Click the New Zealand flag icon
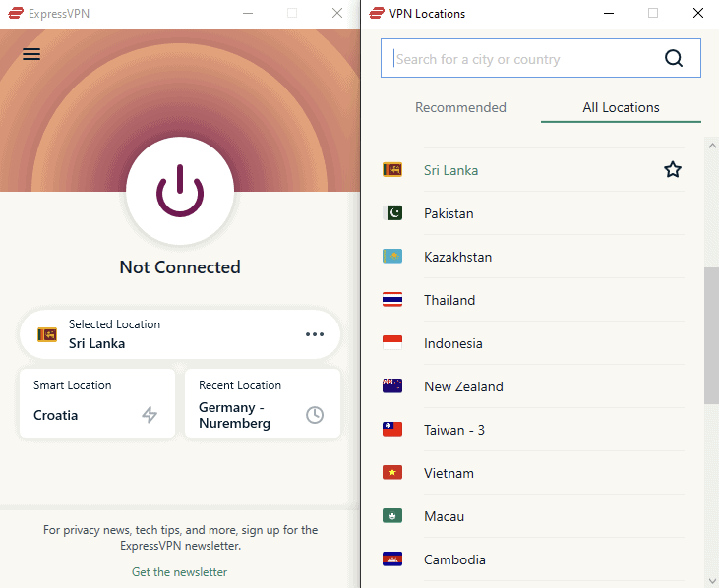This screenshot has width=719, height=588. pyautogui.click(x=392, y=386)
